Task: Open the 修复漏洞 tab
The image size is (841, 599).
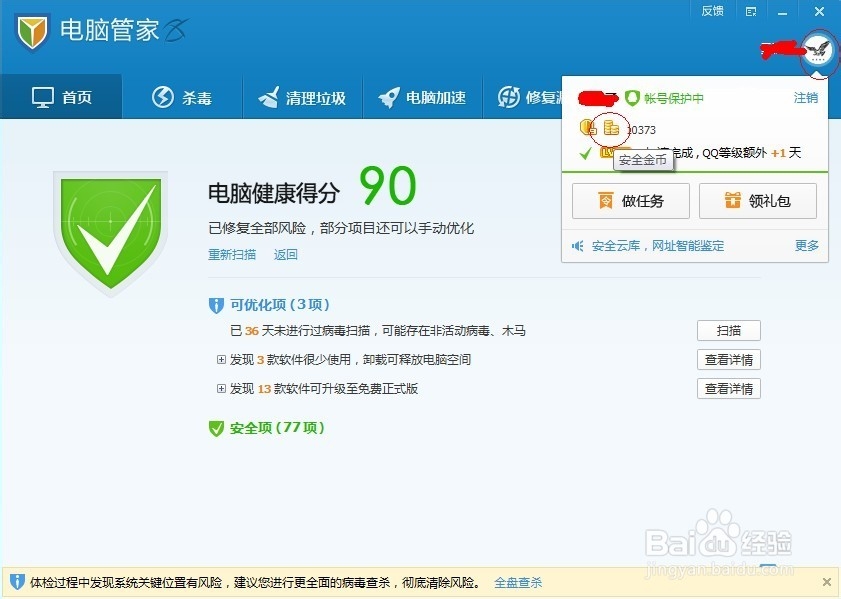Action: tap(522, 98)
